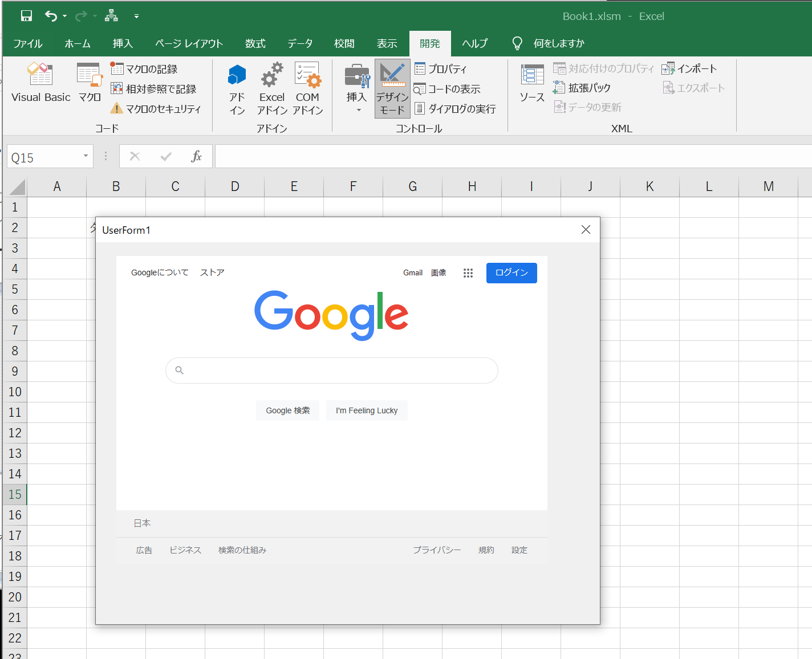
Task: Click データの更新 refresh data
Action: pos(587,107)
